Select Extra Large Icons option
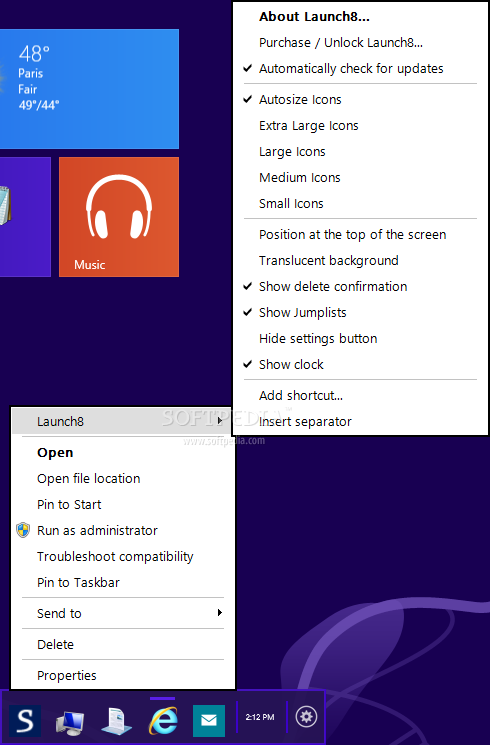 click(x=360, y=126)
